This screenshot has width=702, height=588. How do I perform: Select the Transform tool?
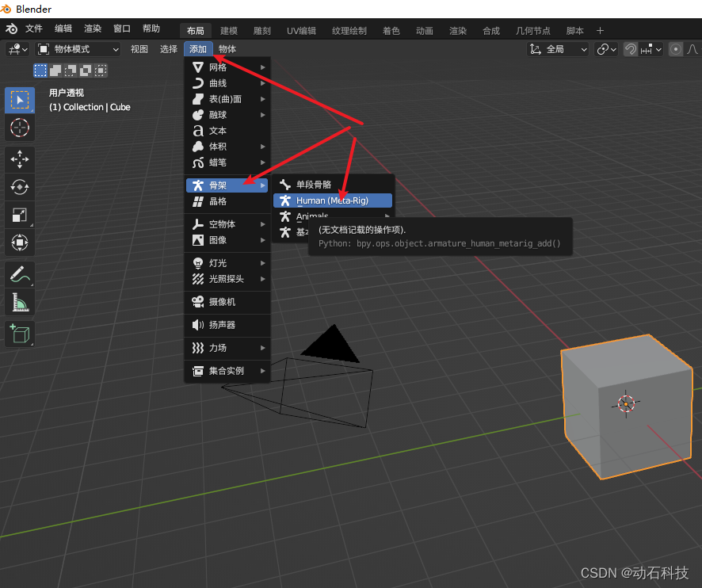(x=20, y=242)
